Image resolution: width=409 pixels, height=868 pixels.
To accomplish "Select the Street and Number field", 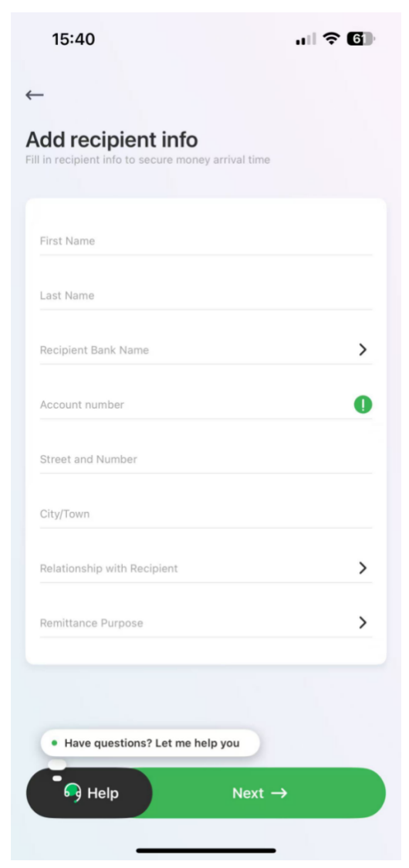I will (x=206, y=459).
